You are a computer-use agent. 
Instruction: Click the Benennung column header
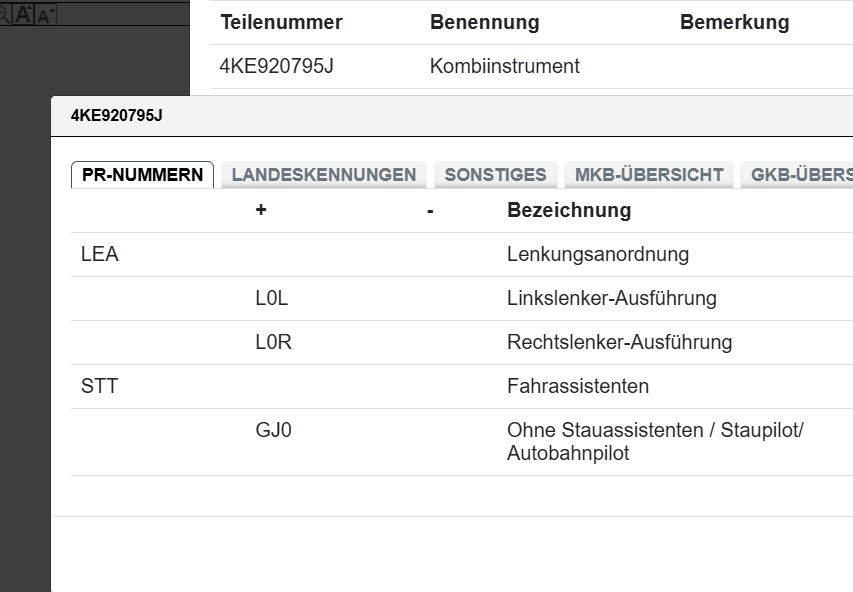(x=484, y=22)
